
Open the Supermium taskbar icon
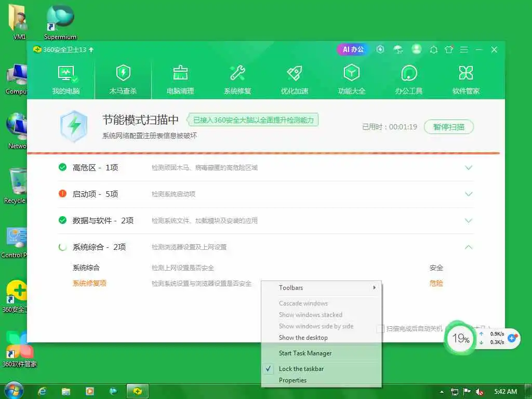click(x=113, y=392)
